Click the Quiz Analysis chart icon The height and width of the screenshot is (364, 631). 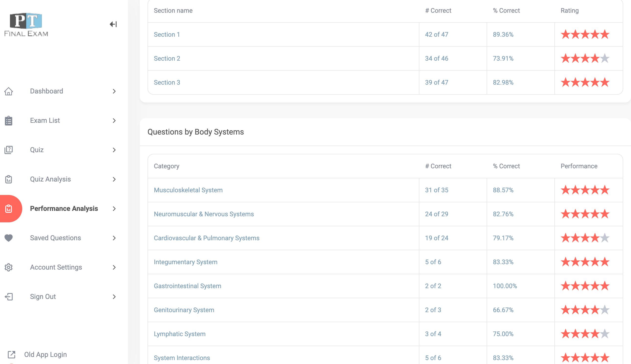click(x=9, y=179)
